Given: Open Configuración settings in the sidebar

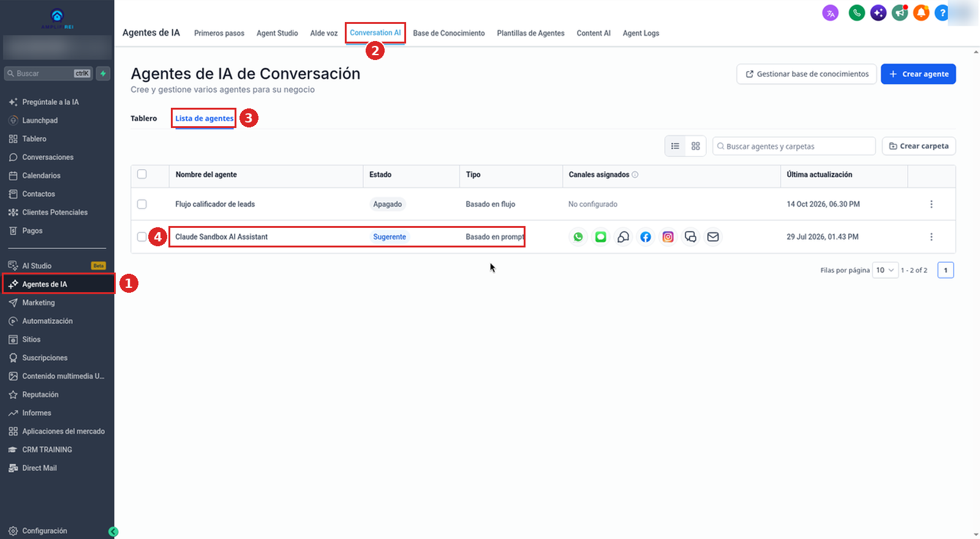Looking at the screenshot, I should point(45,531).
